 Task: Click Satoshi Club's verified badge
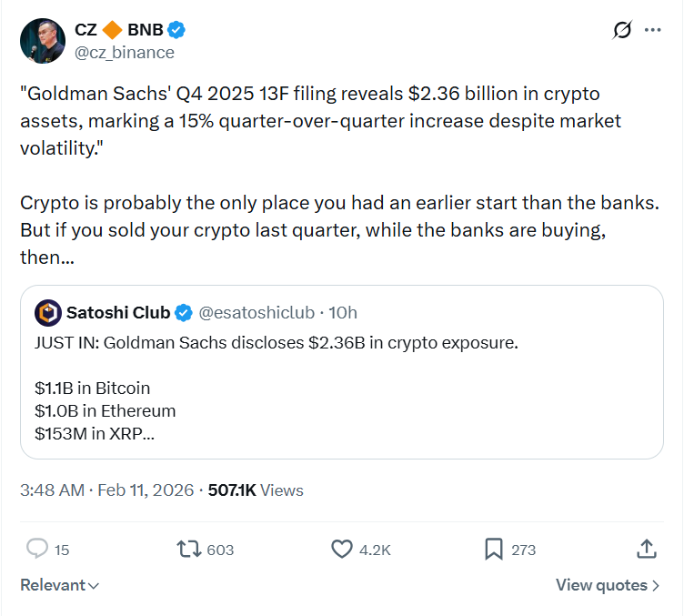pyautogui.click(x=183, y=313)
